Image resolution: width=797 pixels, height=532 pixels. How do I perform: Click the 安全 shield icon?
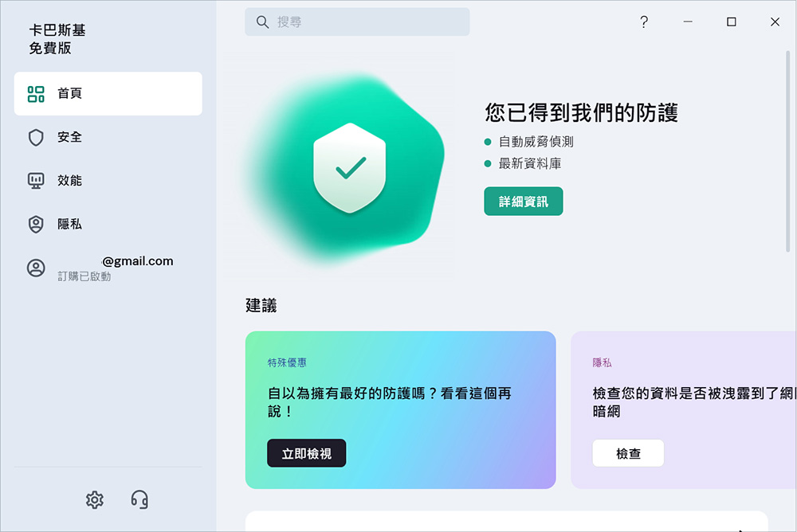click(x=36, y=137)
